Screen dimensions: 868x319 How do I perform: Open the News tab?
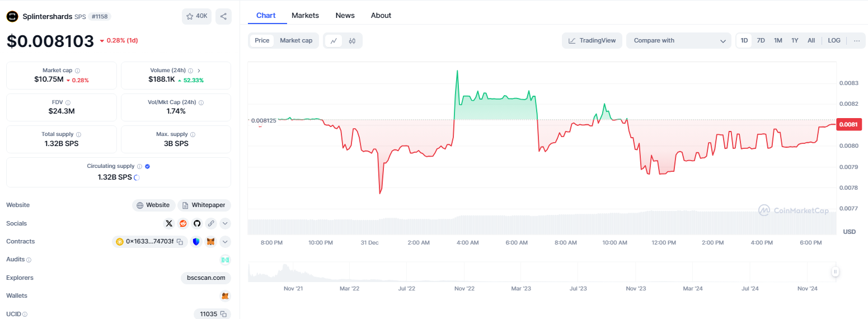pyautogui.click(x=345, y=15)
